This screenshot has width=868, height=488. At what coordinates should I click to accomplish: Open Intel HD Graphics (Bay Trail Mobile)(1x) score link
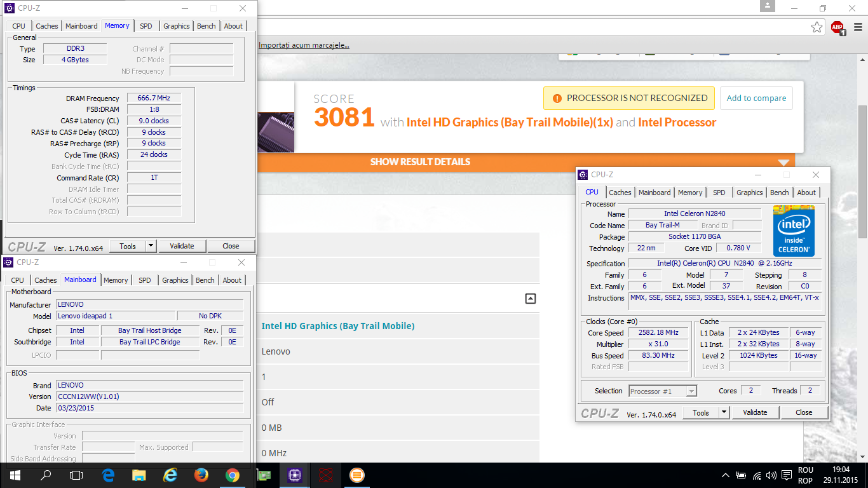(x=510, y=123)
